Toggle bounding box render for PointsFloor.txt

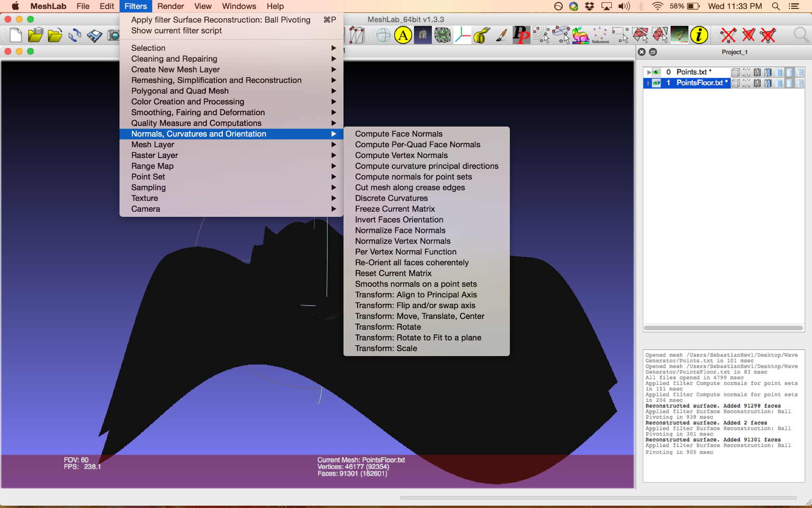735,83
